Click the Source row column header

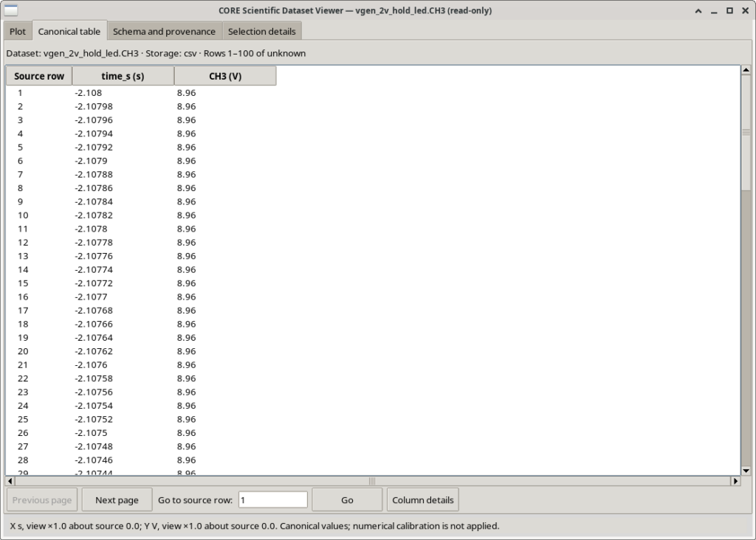[x=39, y=76]
